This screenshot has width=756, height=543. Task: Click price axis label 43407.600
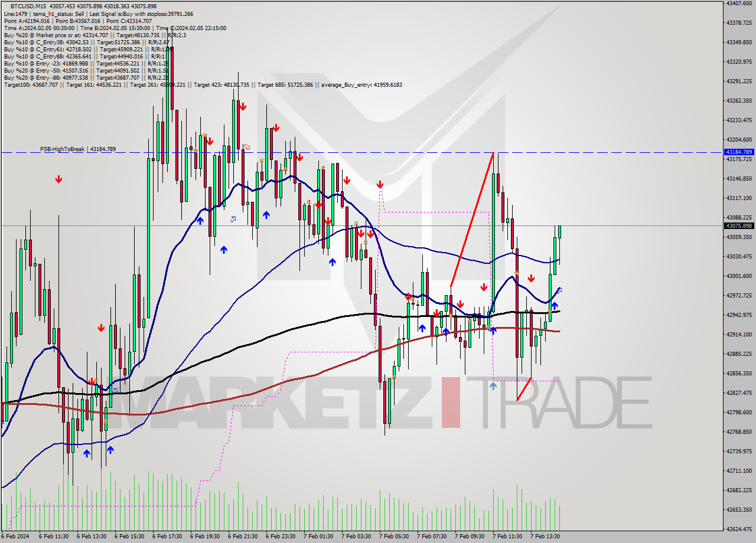(739, 3)
